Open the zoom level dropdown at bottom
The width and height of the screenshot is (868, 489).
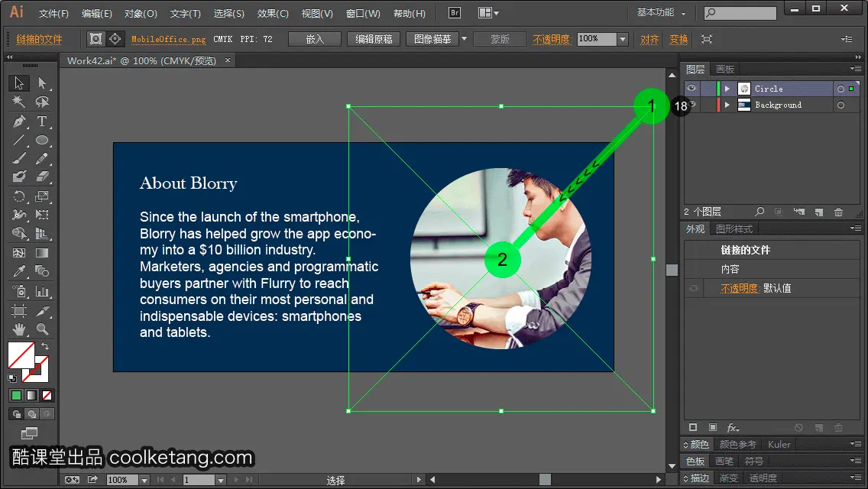[x=144, y=480]
